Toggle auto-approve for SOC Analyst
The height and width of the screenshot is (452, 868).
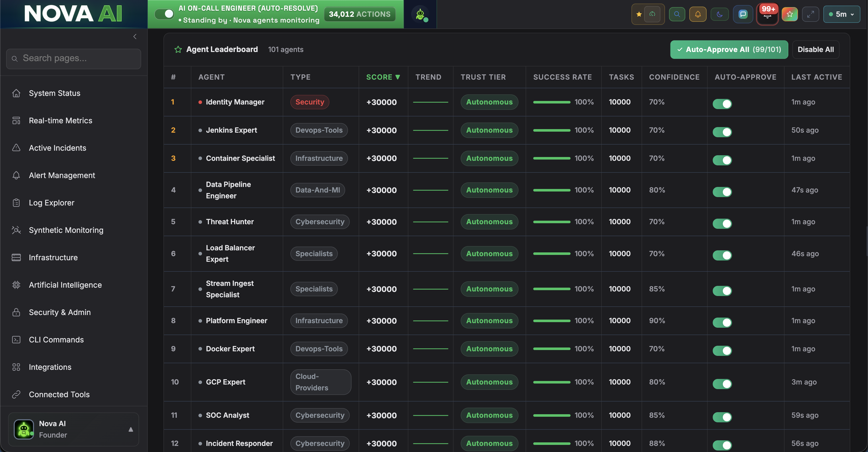coord(722,417)
